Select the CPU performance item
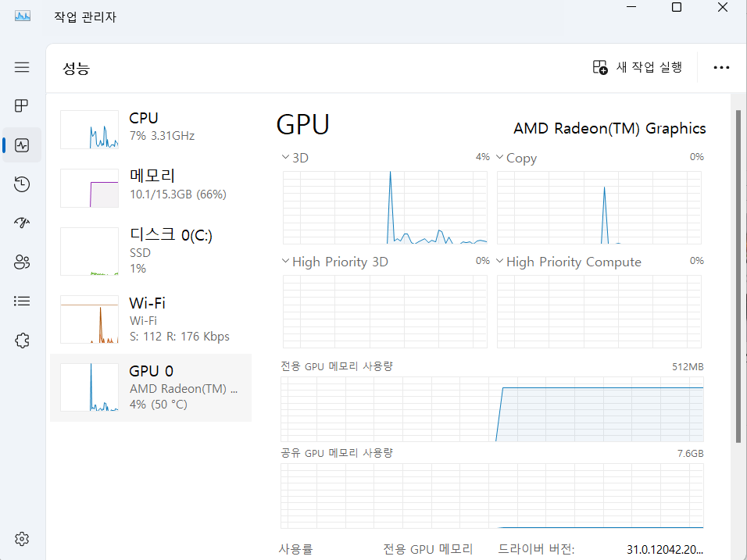The width and height of the screenshot is (747, 560). (x=151, y=130)
